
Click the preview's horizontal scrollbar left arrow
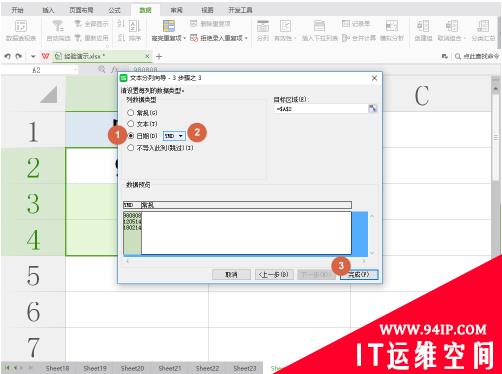(x=127, y=261)
